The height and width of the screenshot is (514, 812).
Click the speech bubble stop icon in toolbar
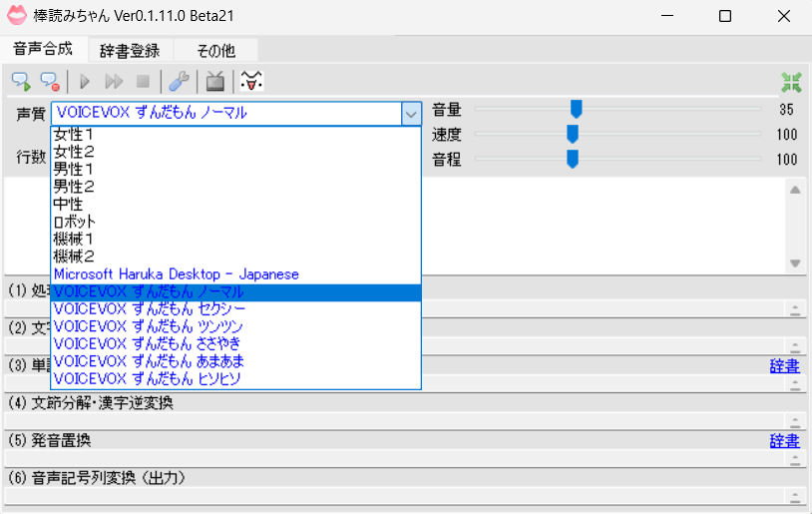50,82
